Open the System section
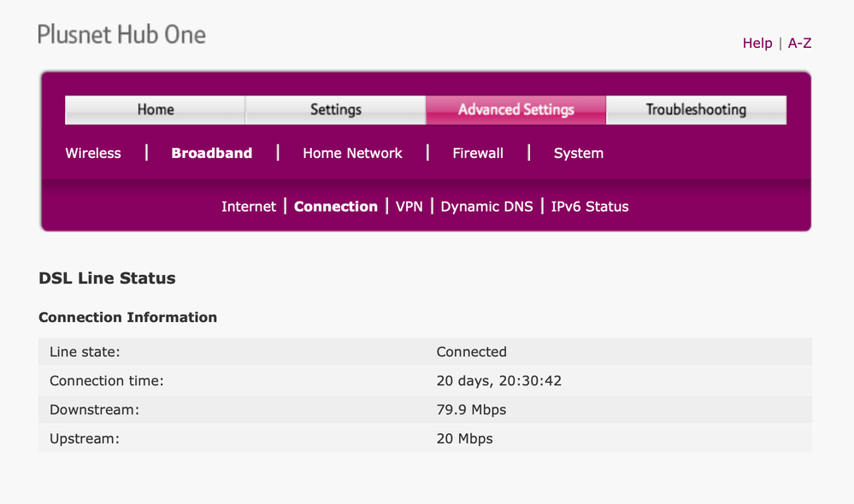Image resolution: width=854 pixels, height=504 pixels. [578, 153]
